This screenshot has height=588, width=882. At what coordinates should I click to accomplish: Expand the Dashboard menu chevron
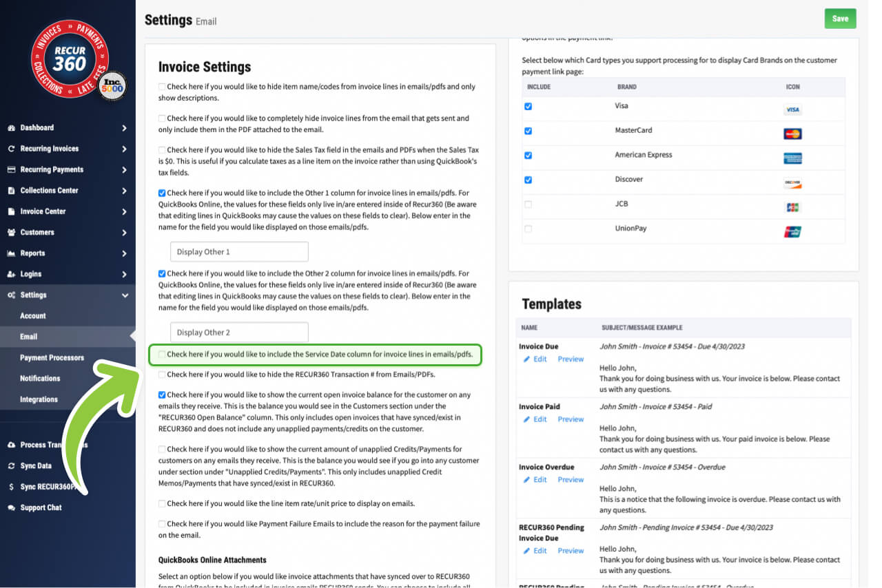coord(124,128)
